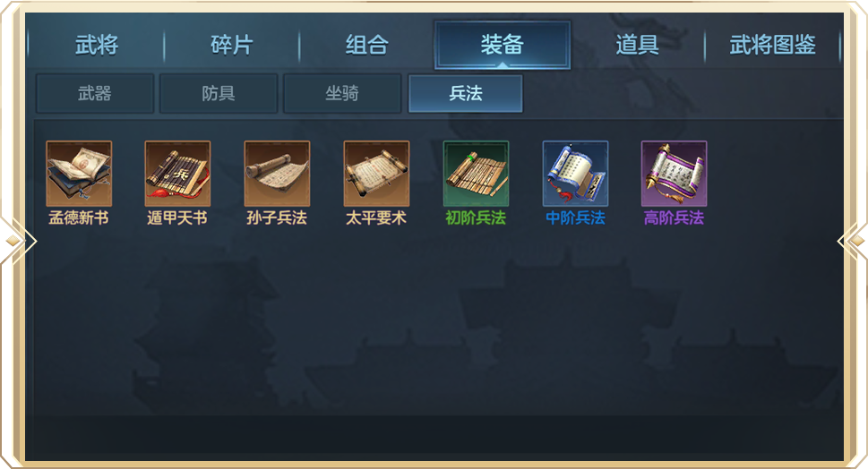Switch to the 武将 tab
Viewport: 868px width, 469px height.
point(97,45)
